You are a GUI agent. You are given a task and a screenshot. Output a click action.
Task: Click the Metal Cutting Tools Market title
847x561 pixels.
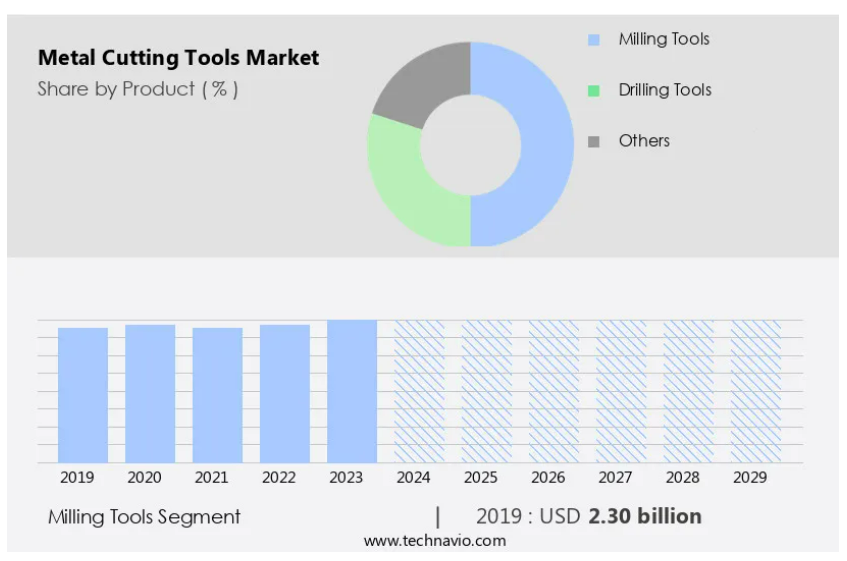pos(178,58)
